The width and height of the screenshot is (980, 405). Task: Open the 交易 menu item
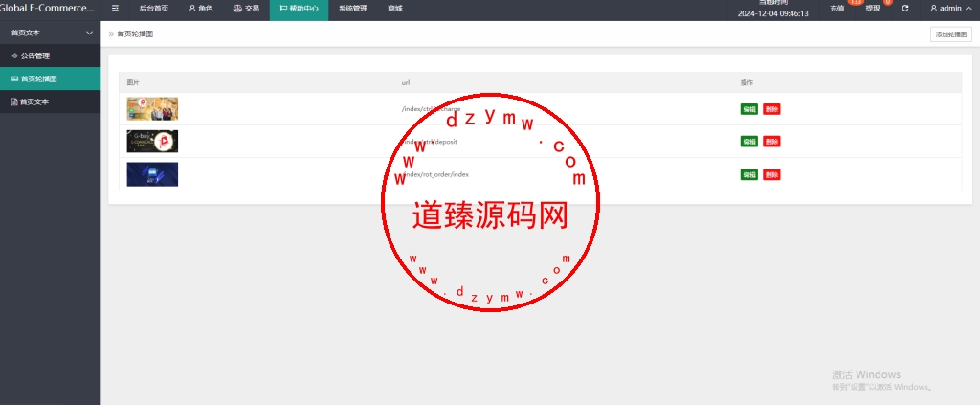246,9
